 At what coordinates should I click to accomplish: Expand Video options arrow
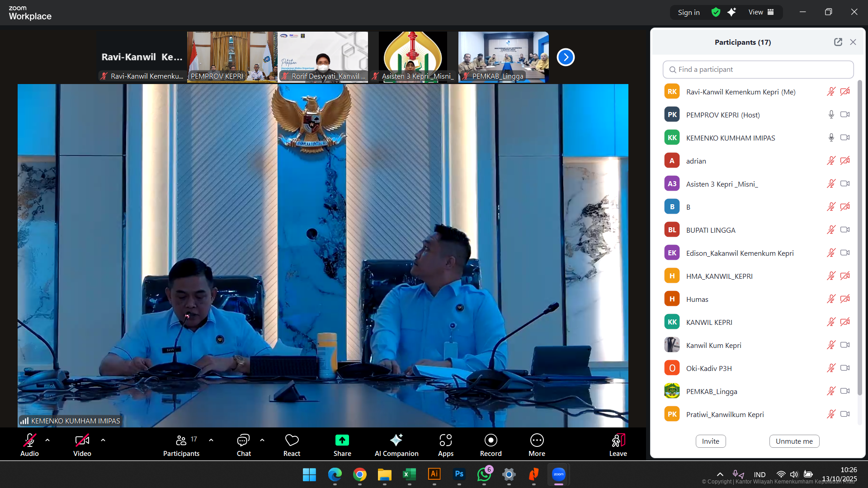103,440
